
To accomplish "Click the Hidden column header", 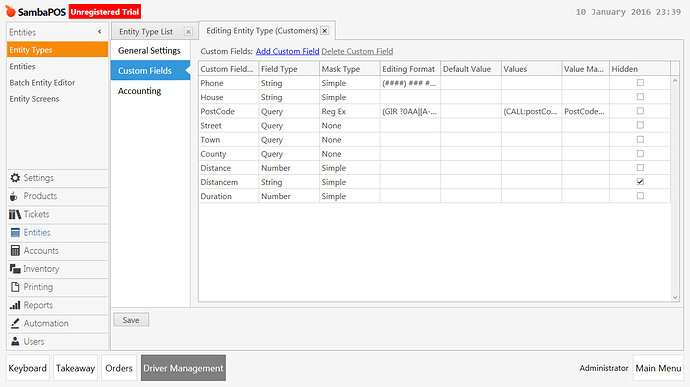I will 640,69.
